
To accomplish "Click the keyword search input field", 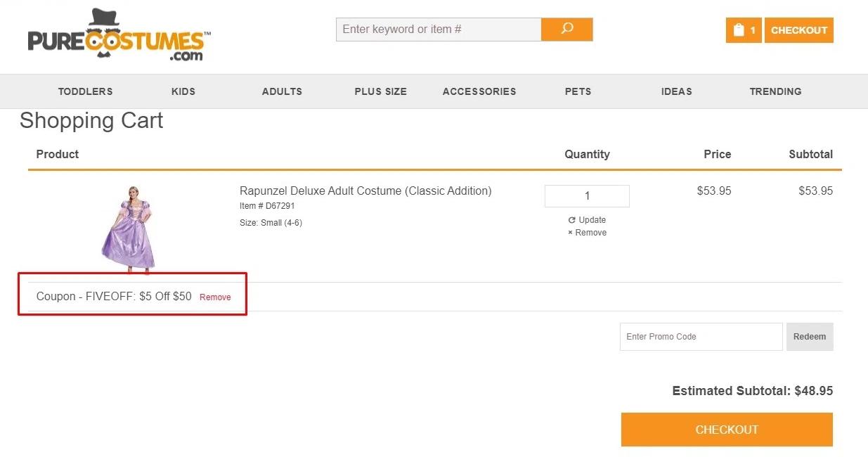I will tap(439, 30).
